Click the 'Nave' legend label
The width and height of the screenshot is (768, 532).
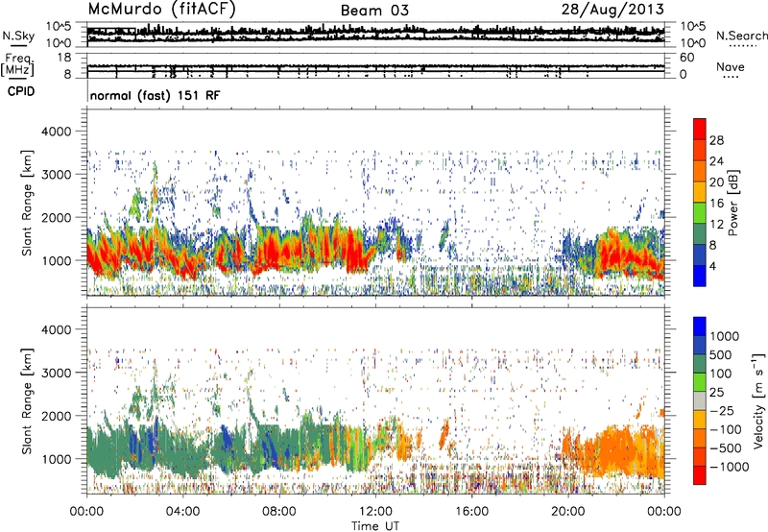(x=731, y=66)
